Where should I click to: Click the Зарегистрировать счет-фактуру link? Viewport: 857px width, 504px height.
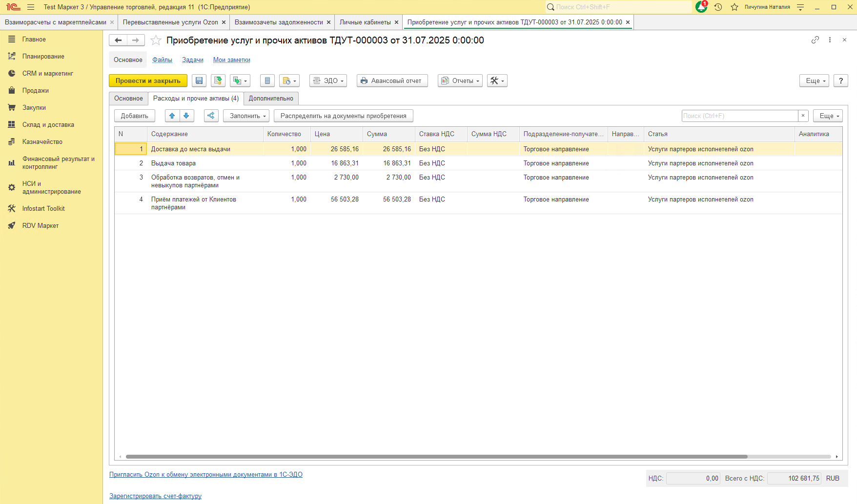[x=155, y=496]
